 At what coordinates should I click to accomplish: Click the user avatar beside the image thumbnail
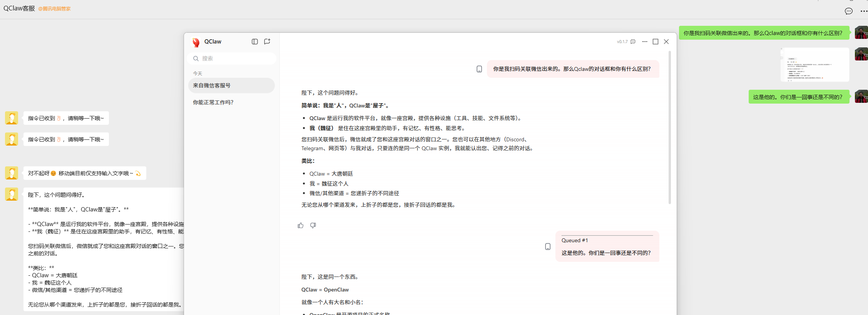pyautogui.click(x=861, y=54)
